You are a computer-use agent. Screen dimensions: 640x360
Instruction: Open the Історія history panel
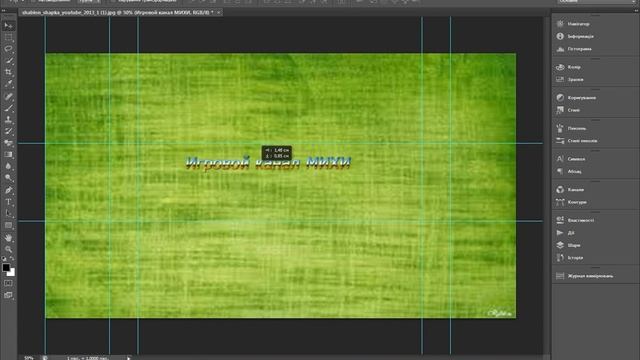click(x=571, y=258)
